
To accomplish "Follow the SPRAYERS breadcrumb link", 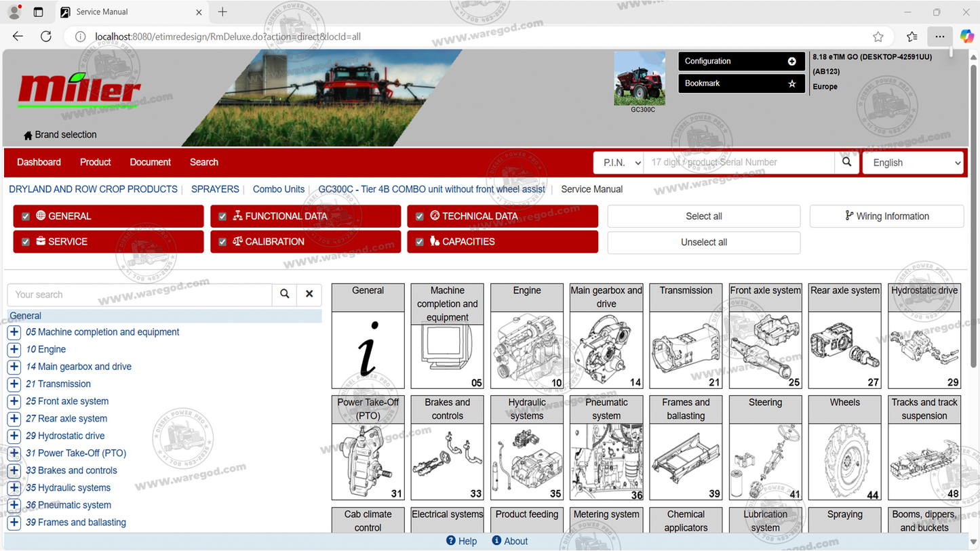I will click(215, 189).
